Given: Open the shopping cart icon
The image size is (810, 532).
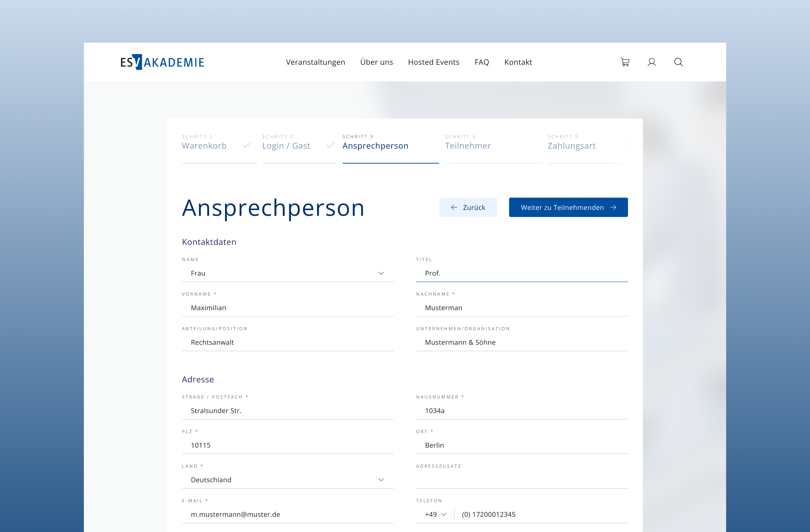Looking at the screenshot, I should point(625,62).
